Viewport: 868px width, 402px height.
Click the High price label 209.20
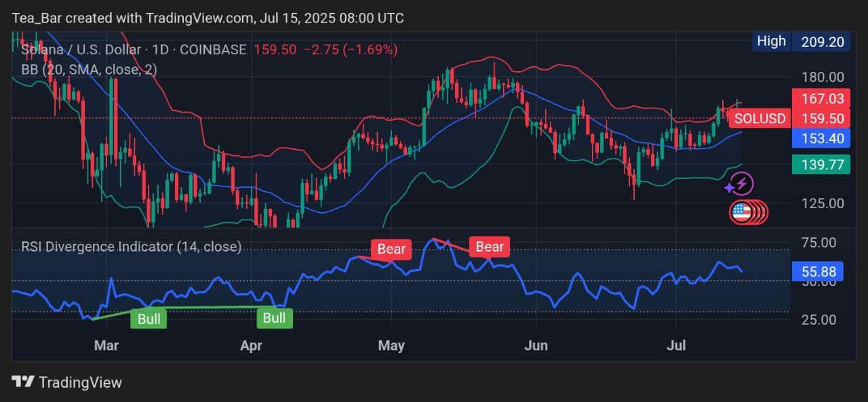coord(802,41)
